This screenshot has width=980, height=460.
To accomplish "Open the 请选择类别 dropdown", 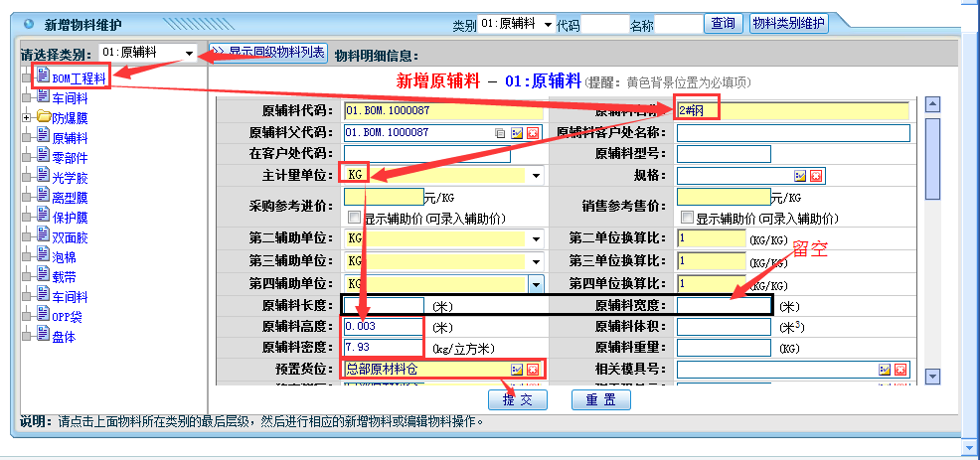I will (147, 53).
